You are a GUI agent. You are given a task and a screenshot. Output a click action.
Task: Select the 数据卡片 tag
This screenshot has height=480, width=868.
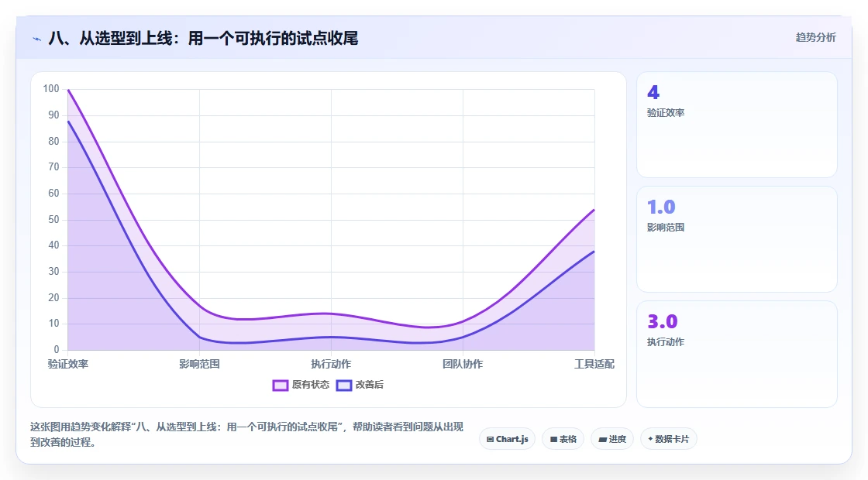[x=668, y=439]
